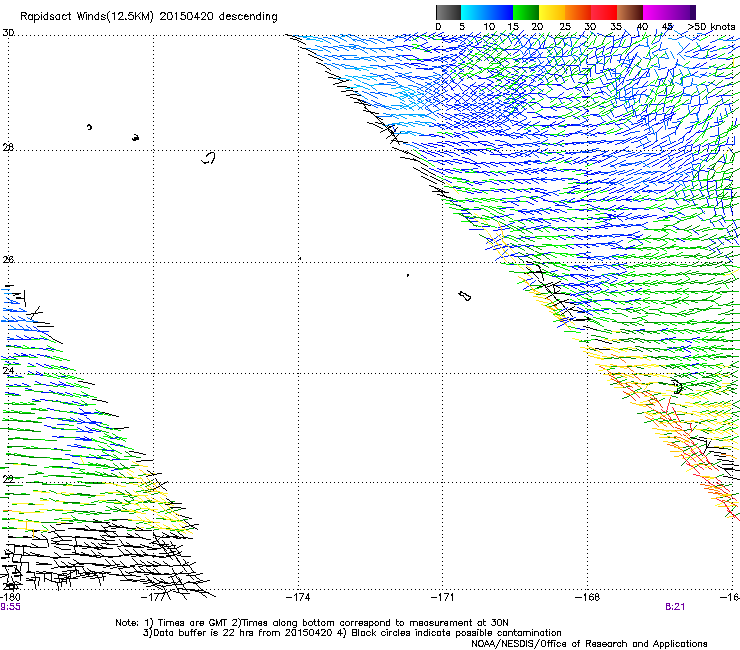
Task: Click the latitude label 28
Action: pyautogui.click(x=8, y=147)
